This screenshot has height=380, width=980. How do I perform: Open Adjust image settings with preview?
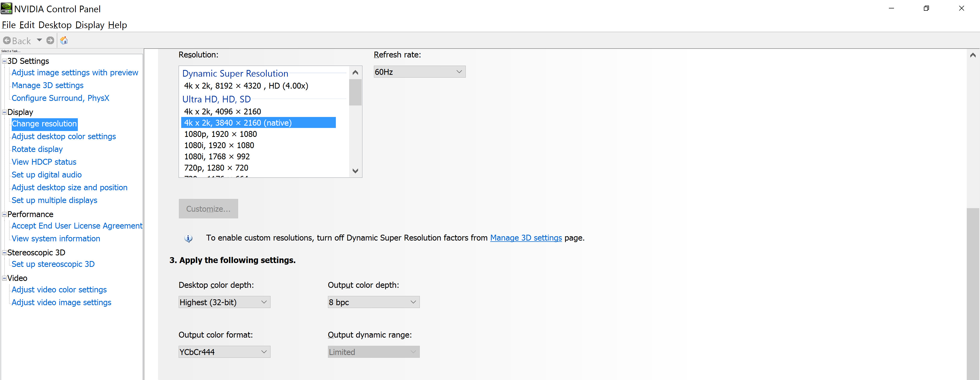click(x=75, y=73)
